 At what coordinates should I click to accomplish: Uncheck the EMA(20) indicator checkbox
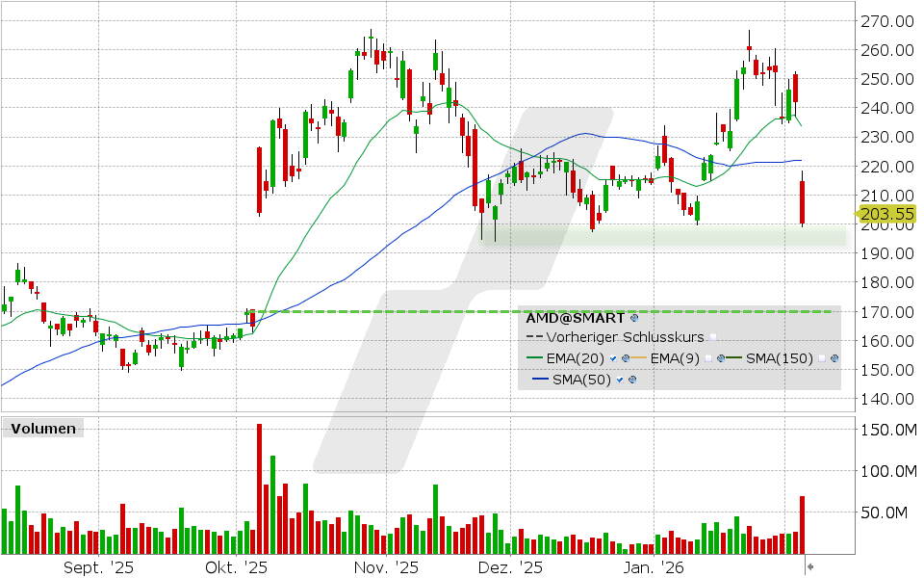coord(613,357)
